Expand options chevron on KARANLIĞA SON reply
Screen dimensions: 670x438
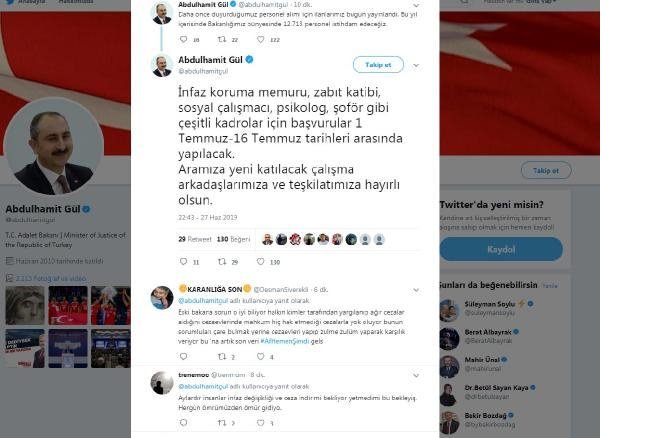coord(416,290)
